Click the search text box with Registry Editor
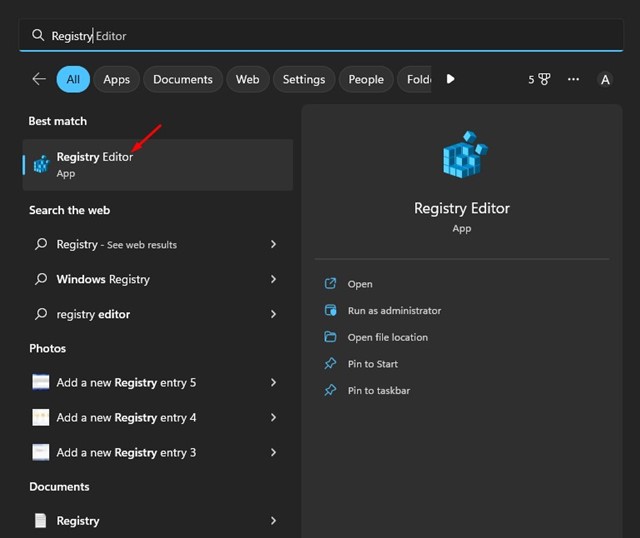 coord(320,35)
